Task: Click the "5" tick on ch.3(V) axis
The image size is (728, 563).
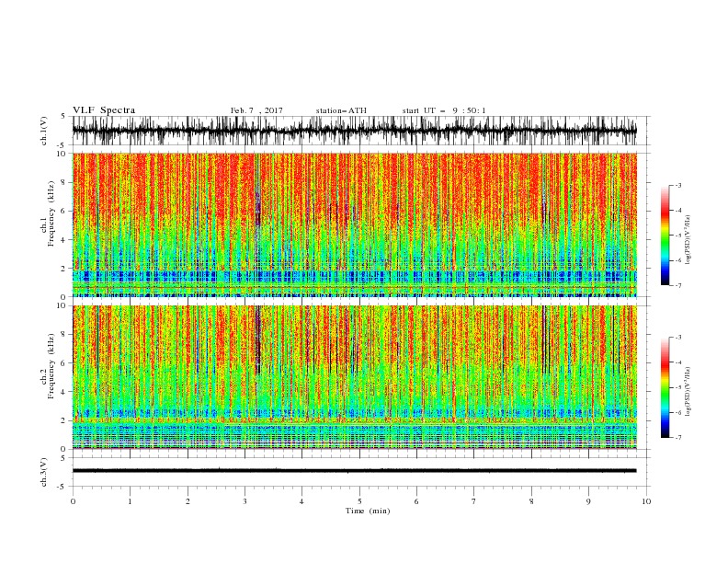Action: (x=63, y=458)
